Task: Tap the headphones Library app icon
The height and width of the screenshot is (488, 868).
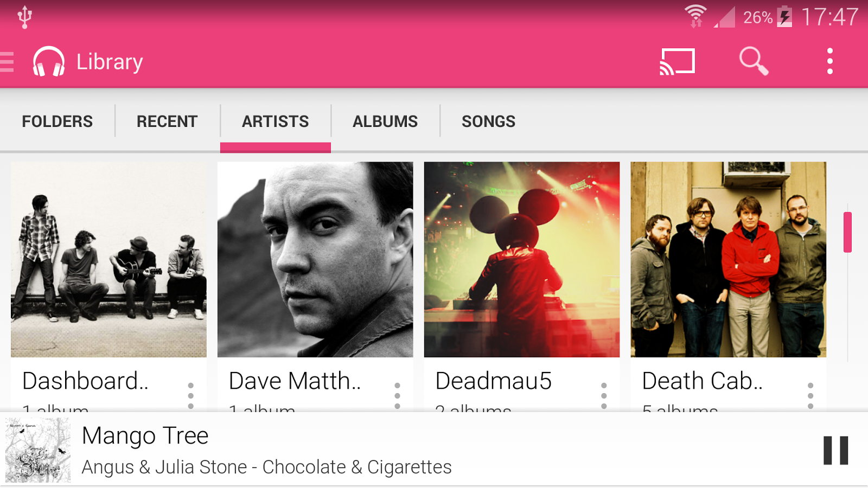Action: 49,62
